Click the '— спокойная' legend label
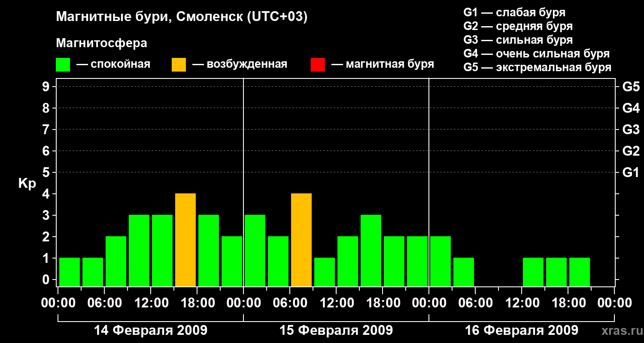 [113, 64]
